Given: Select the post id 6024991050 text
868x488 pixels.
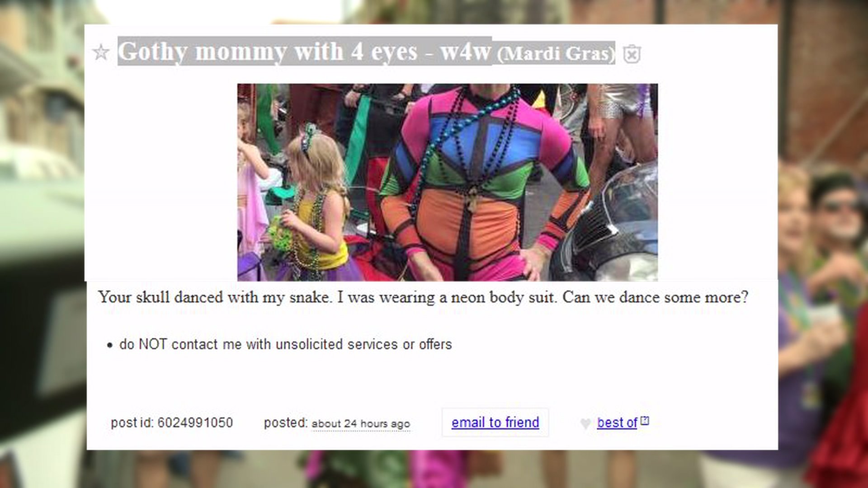Looking at the screenshot, I should tap(172, 422).
